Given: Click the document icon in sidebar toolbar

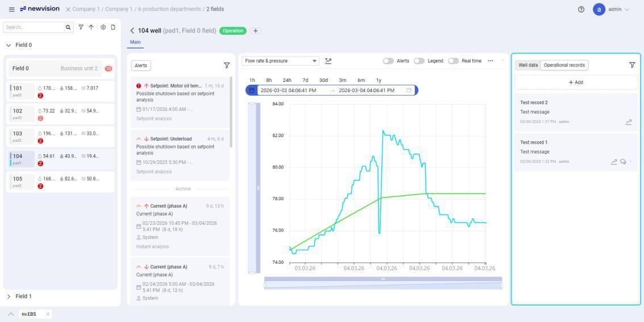Looking at the screenshot, I should (113, 27).
